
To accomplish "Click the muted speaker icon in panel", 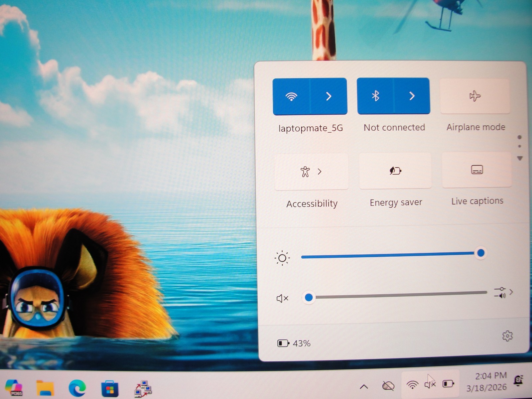I will coord(282,298).
